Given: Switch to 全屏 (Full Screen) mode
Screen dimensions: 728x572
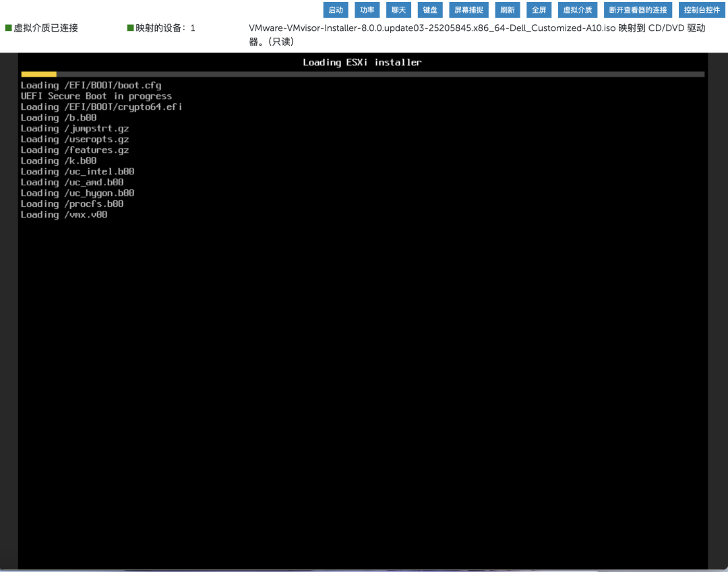Looking at the screenshot, I should coord(539,9).
